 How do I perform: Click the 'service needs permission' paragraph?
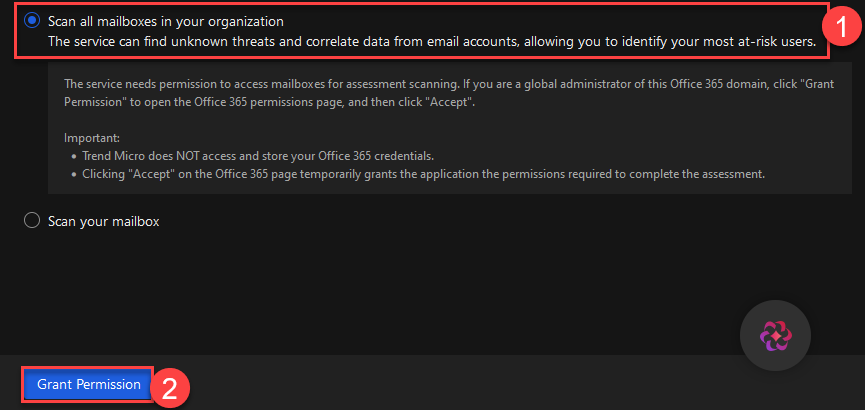click(449, 94)
